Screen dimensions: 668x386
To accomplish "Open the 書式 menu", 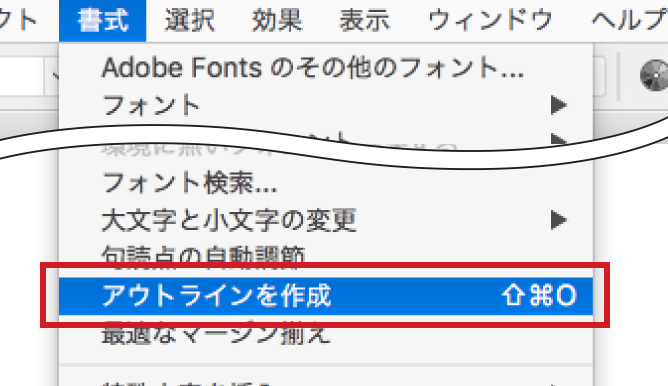I will [x=103, y=20].
